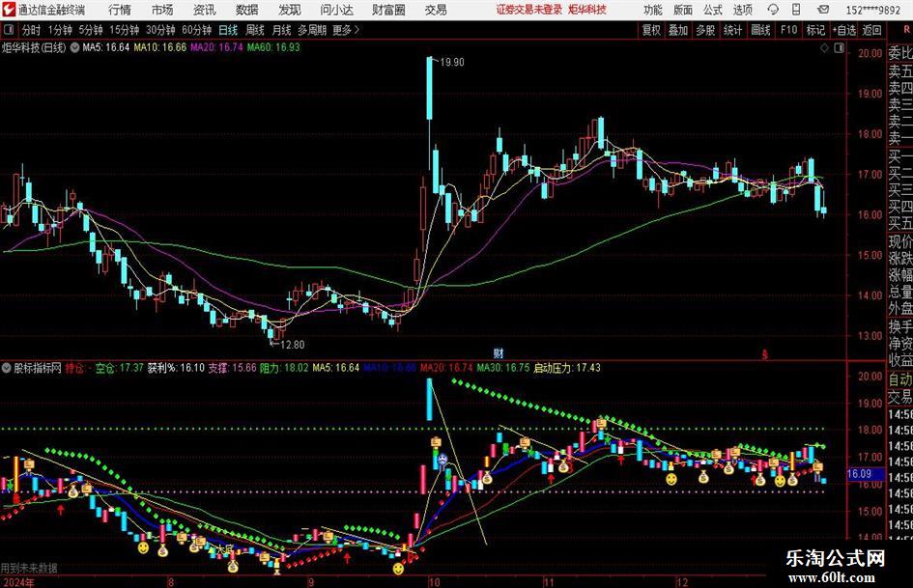Click the 多股 toolbar button
Image resolution: width=913 pixels, height=588 pixels.
(x=705, y=30)
